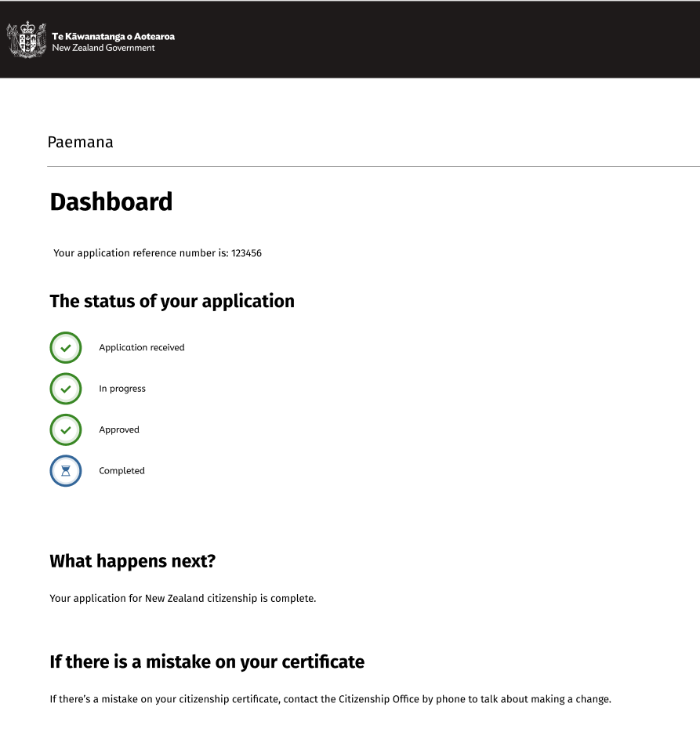Open the Paemana navigation item
The height and width of the screenshot is (743, 700).
click(x=81, y=142)
